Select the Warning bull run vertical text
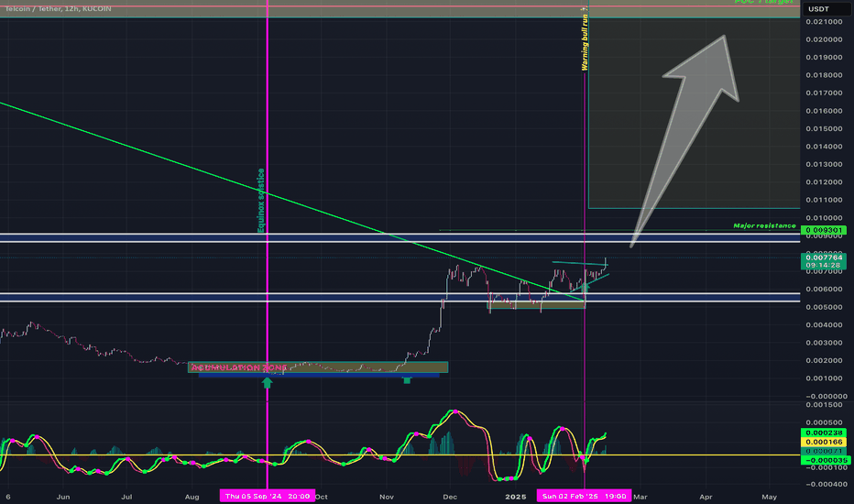This screenshot has height=504, width=854. tap(585, 42)
